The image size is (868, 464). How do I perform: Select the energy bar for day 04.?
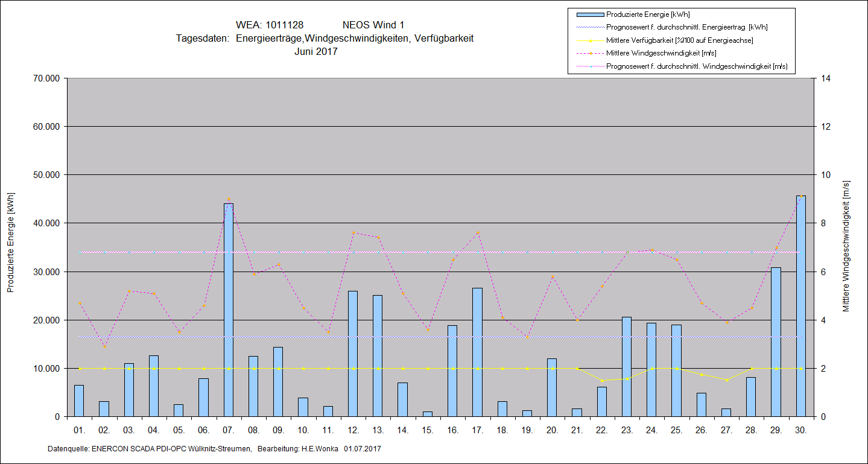[154, 386]
